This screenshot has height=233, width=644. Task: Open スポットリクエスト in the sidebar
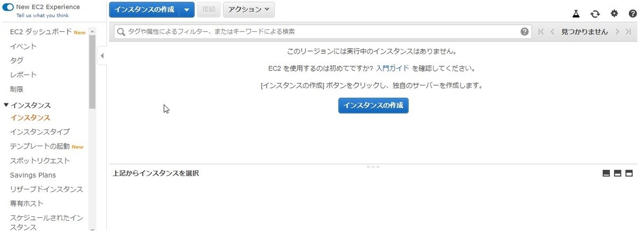pos(40,161)
